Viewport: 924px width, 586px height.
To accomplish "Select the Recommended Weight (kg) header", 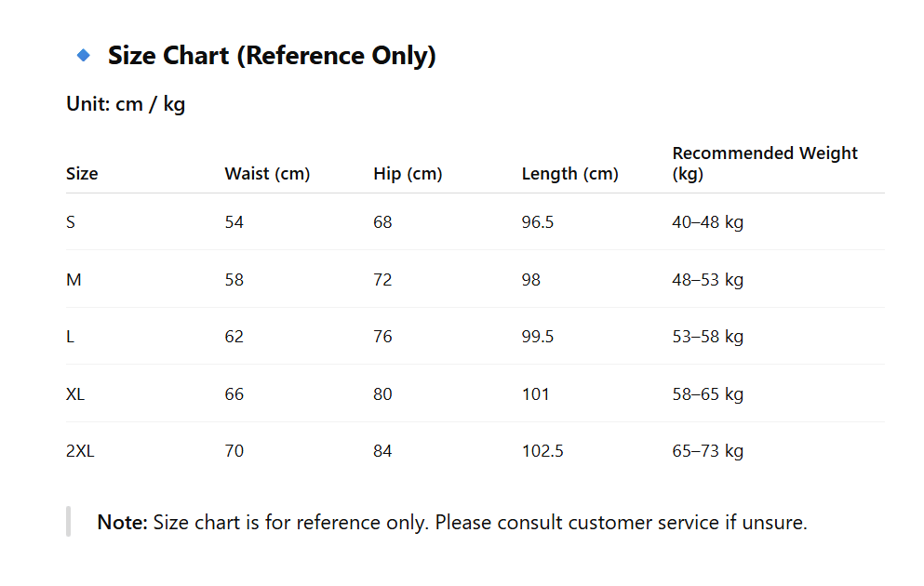I will click(764, 163).
